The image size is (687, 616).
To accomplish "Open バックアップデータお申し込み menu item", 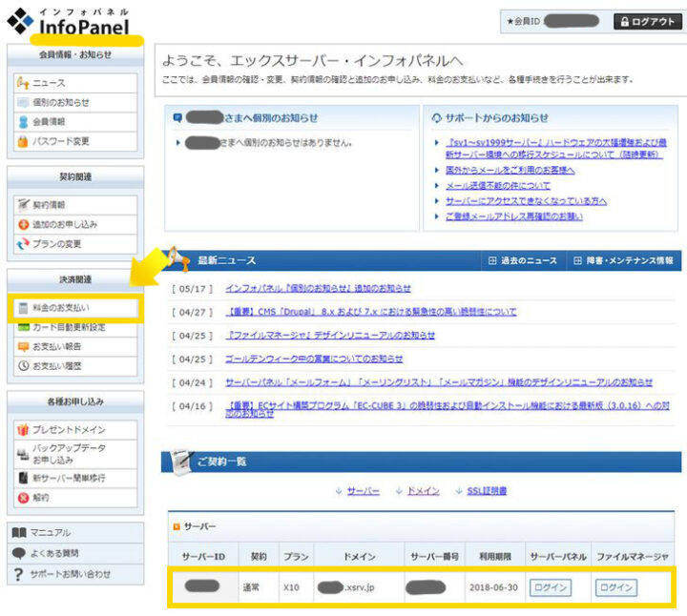I will [x=75, y=454].
